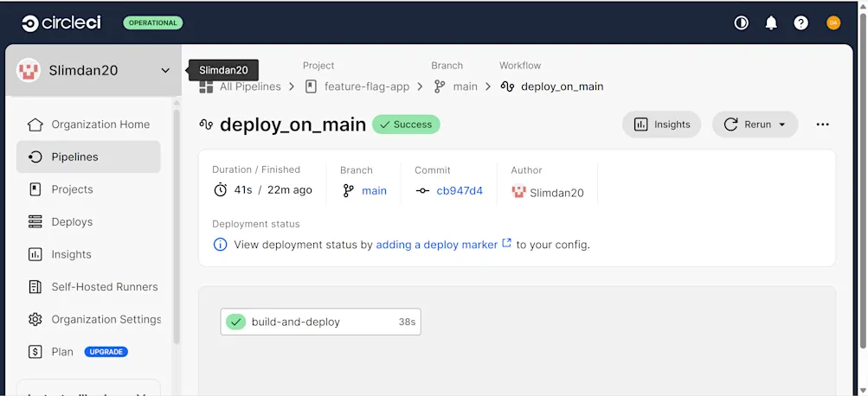This screenshot has height=396, width=868.
Task: Click the branch icon in the breadcrumb
Action: (440, 86)
